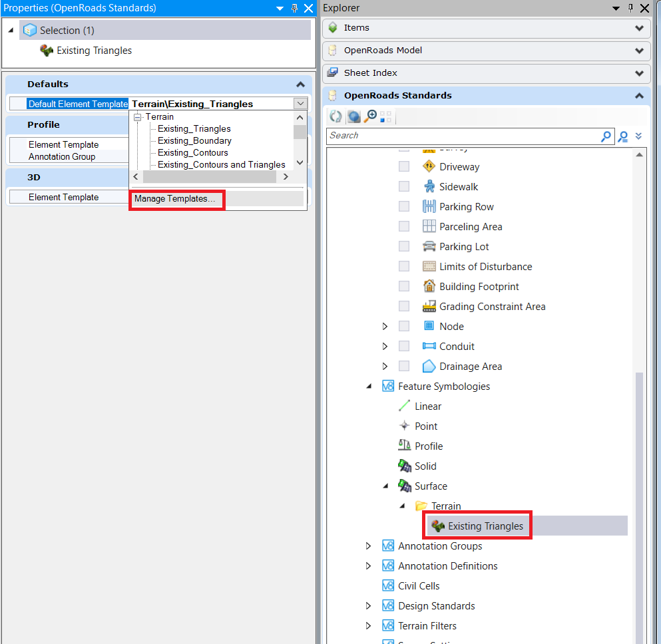Click the Driveway feature icon
Screen dimensions: 661x644
tap(429, 166)
